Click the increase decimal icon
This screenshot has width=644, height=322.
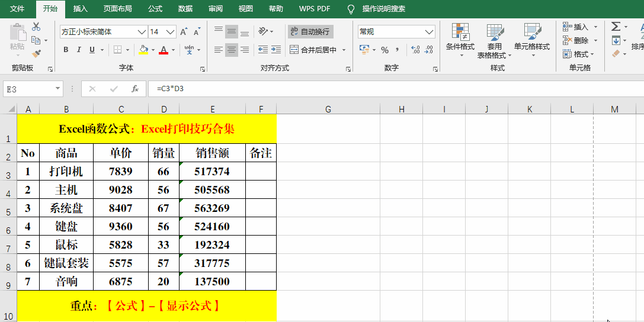click(415, 50)
